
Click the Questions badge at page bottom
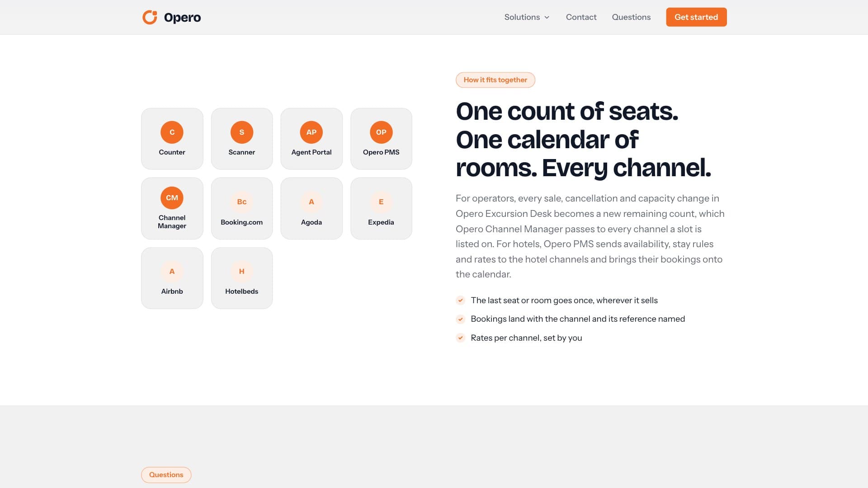[166, 475]
